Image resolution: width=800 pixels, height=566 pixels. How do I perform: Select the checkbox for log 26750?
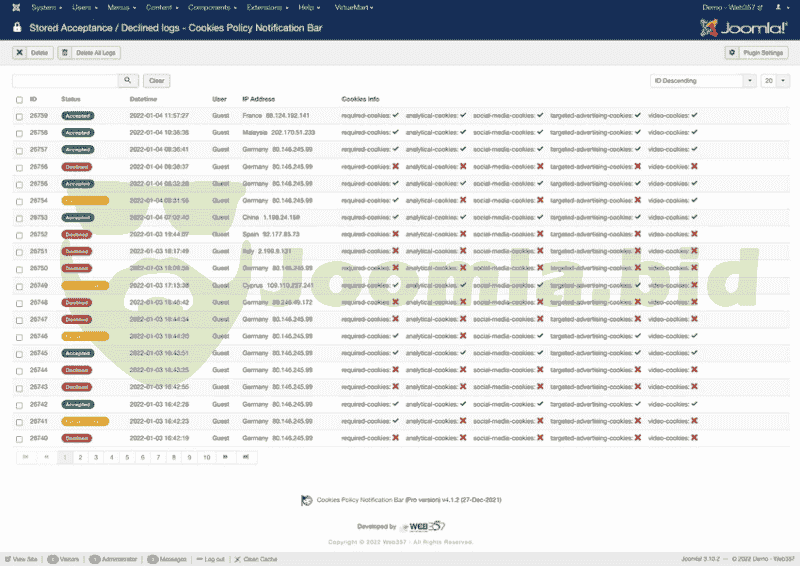(x=19, y=268)
